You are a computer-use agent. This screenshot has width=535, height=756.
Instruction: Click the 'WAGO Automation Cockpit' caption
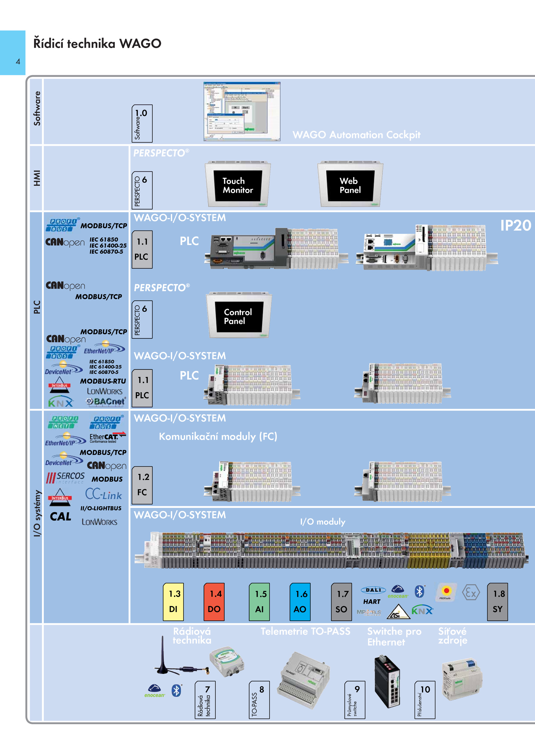(356, 135)
